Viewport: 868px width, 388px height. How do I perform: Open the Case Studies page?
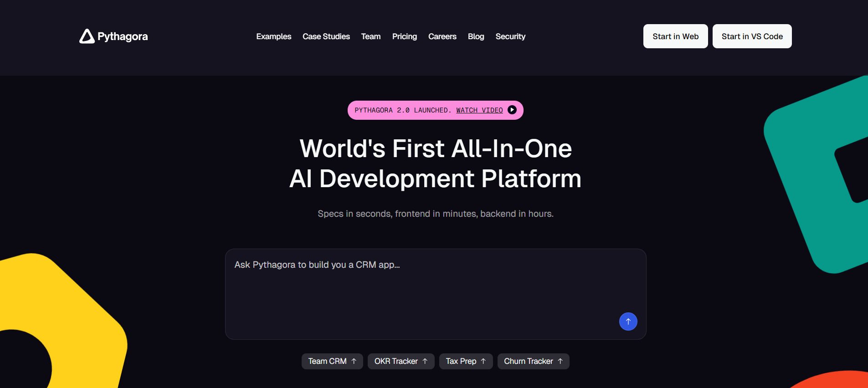326,36
